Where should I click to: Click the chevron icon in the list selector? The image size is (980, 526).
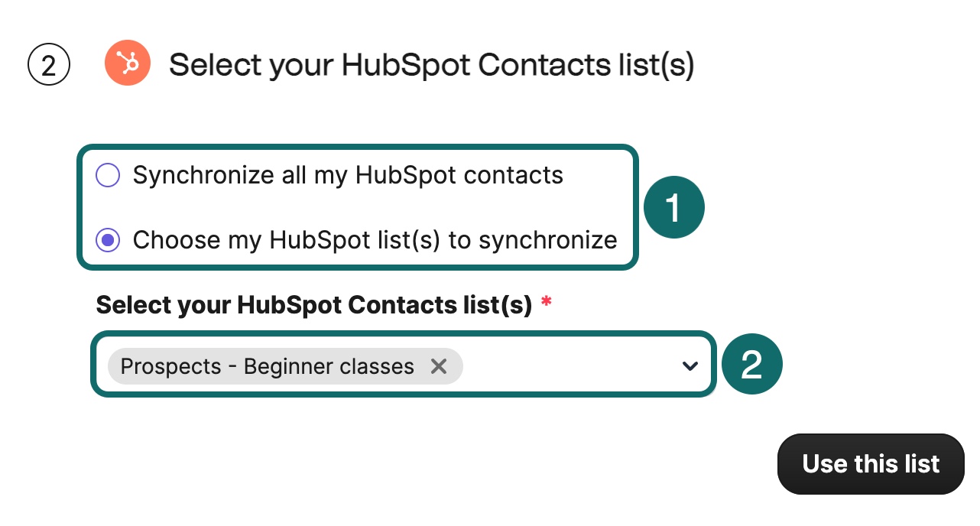(690, 365)
